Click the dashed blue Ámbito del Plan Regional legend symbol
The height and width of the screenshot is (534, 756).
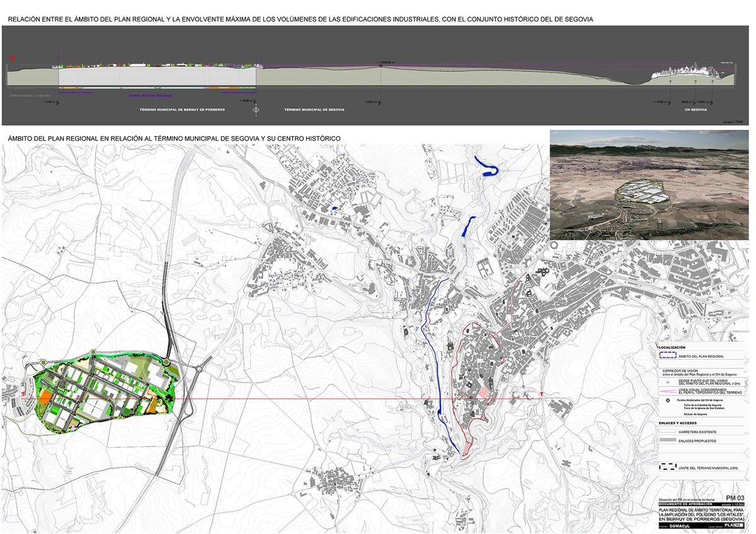click(x=667, y=356)
